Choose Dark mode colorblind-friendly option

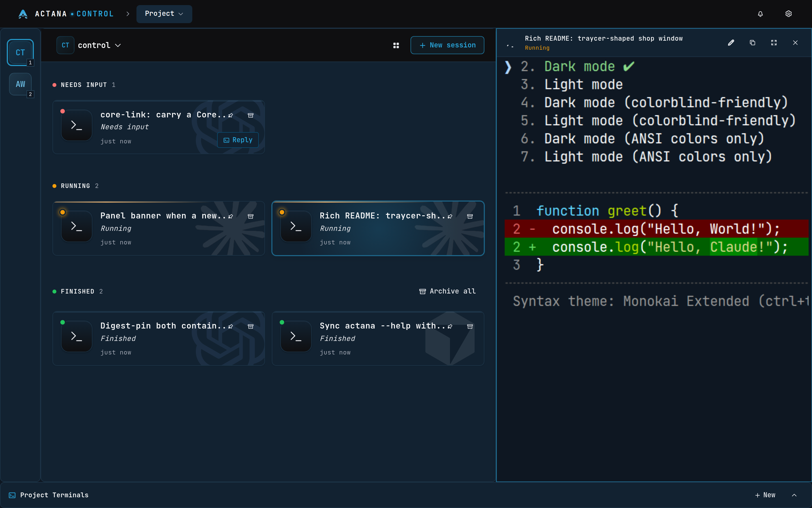[654, 102]
